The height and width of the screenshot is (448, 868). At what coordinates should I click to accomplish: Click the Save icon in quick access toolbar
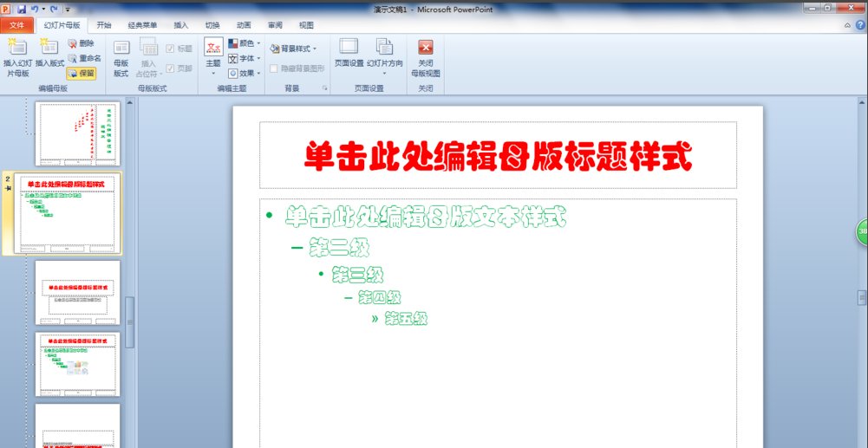pos(23,9)
